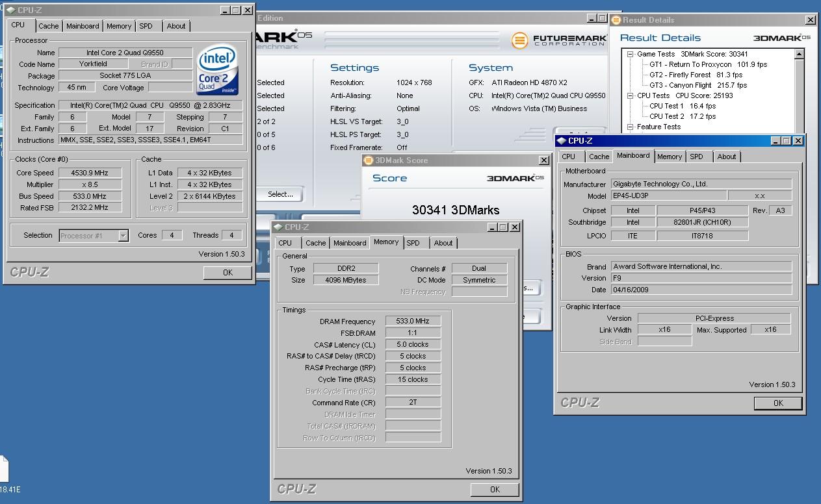The width and height of the screenshot is (821, 504).
Task: Switch to CPU tab in the Memory CPU-Z window
Action: point(285,243)
